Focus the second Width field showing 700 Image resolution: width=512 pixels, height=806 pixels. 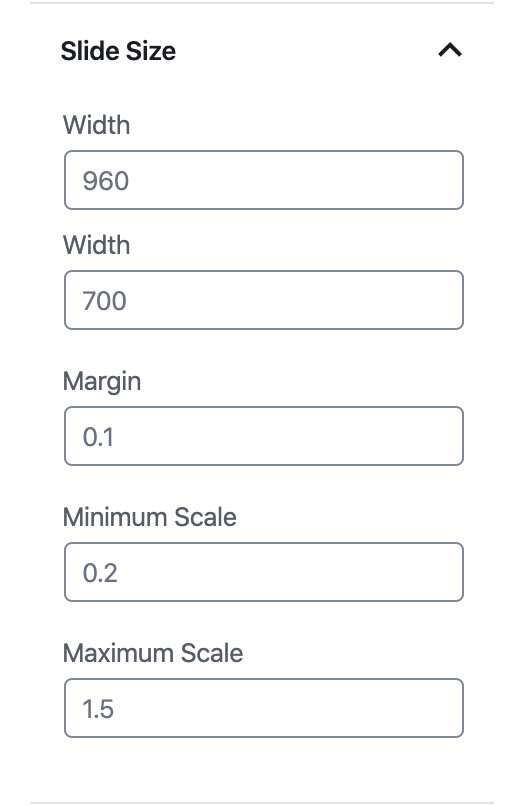(x=264, y=300)
